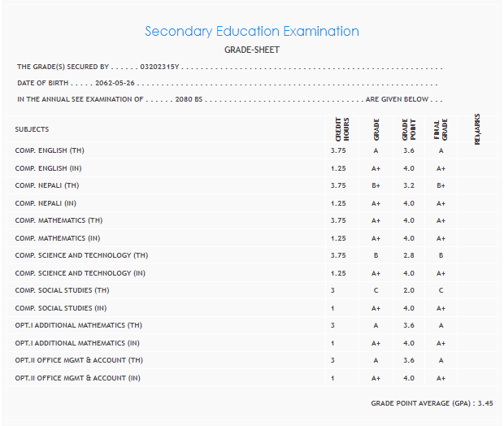Click the Grade Point Average 3.45 text

coord(432,402)
